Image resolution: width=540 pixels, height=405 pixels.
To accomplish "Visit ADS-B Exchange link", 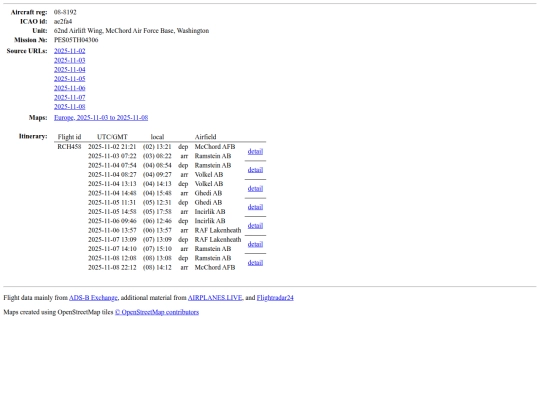I will tap(93, 298).
